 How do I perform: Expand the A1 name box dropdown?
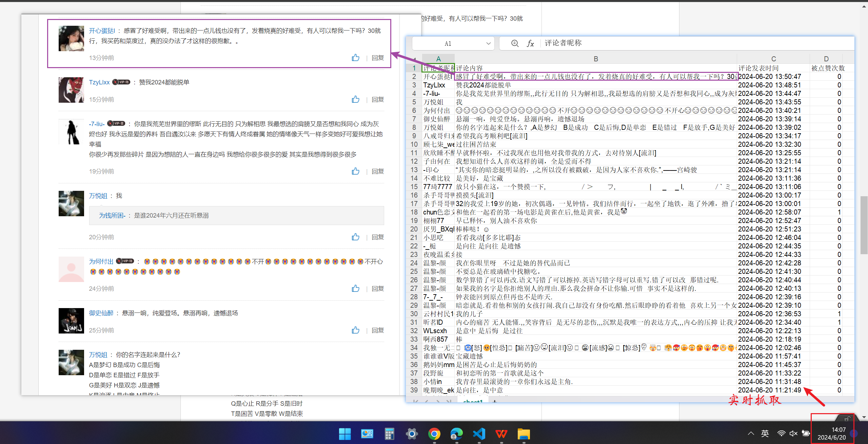pyautogui.click(x=488, y=43)
